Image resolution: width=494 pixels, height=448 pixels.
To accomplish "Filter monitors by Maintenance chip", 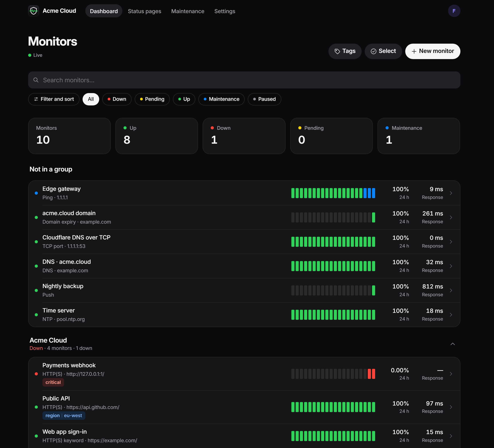I will (x=221, y=99).
